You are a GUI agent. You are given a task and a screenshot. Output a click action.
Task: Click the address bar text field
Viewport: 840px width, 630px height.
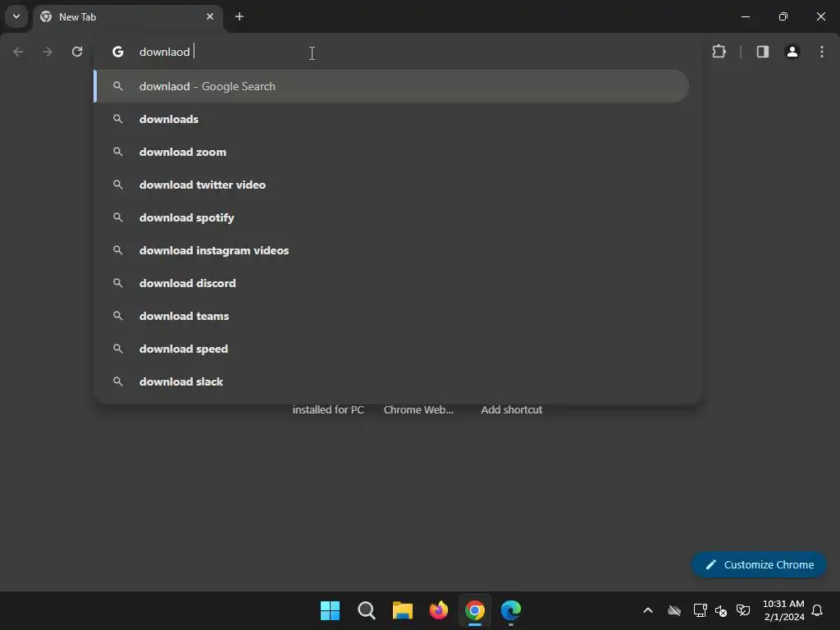pyautogui.click(x=396, y=52)
